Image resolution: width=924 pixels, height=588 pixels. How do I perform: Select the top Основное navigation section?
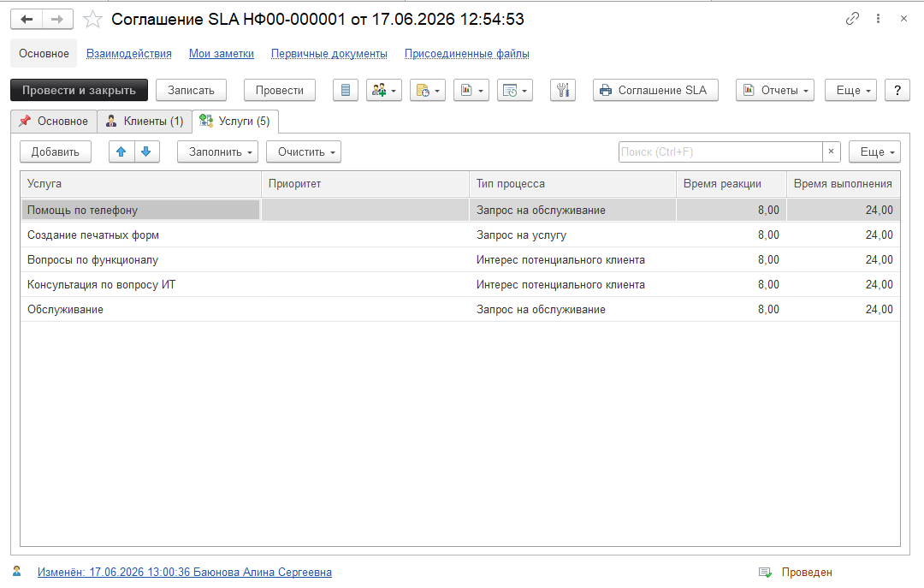coord(44,54)
